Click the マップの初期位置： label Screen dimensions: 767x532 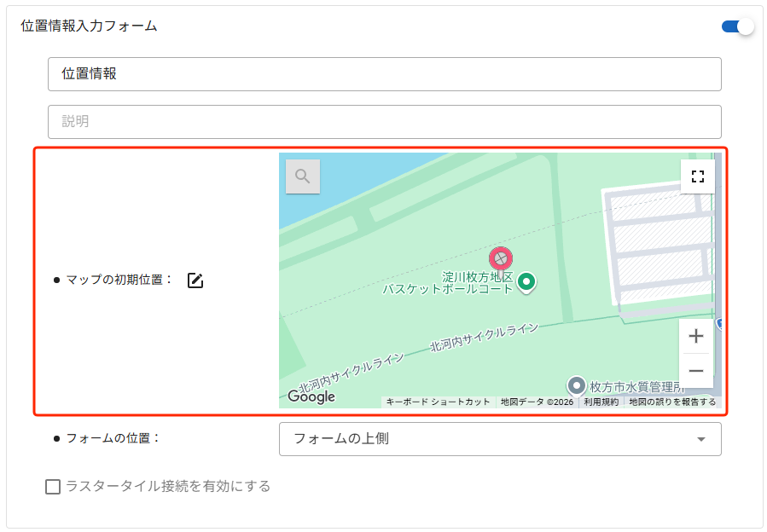pos(119,280)
